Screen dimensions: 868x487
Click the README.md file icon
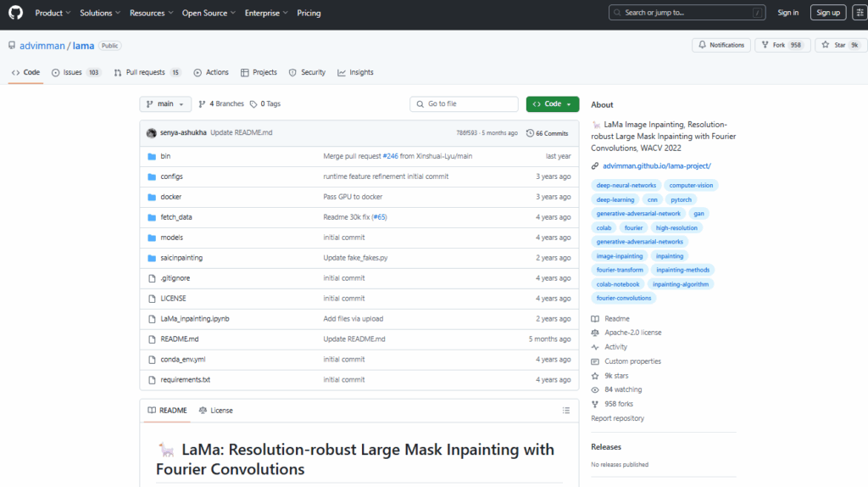[152, 339]
